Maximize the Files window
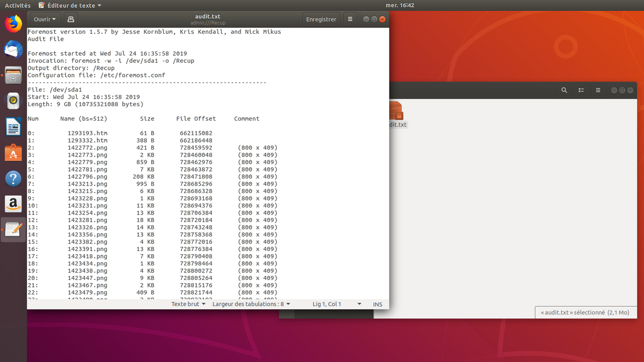 tap(623, 90)
